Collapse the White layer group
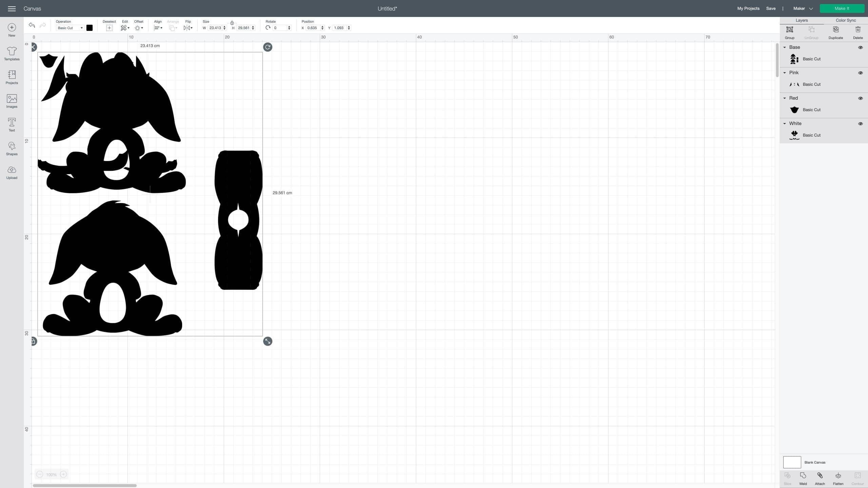This screenshot has height=488, width=868. [x=785, y=124]
